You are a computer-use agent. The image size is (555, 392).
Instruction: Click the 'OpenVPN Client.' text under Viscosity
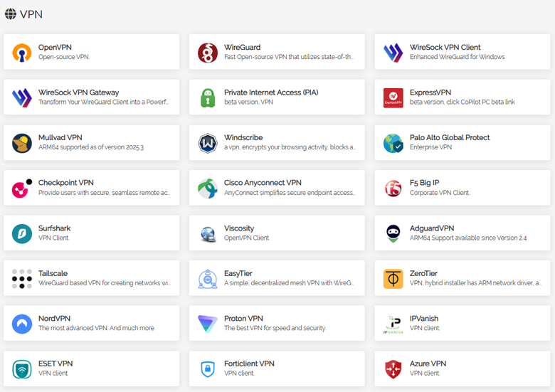pos(247,238)
